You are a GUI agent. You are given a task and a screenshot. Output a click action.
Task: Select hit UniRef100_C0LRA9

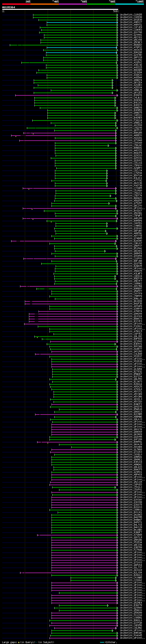click(131, 354)
